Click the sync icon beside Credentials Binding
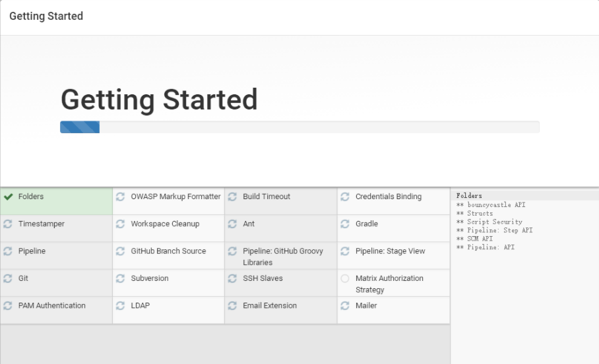Screen dimensions: 599x364 [x=345, y=197]
